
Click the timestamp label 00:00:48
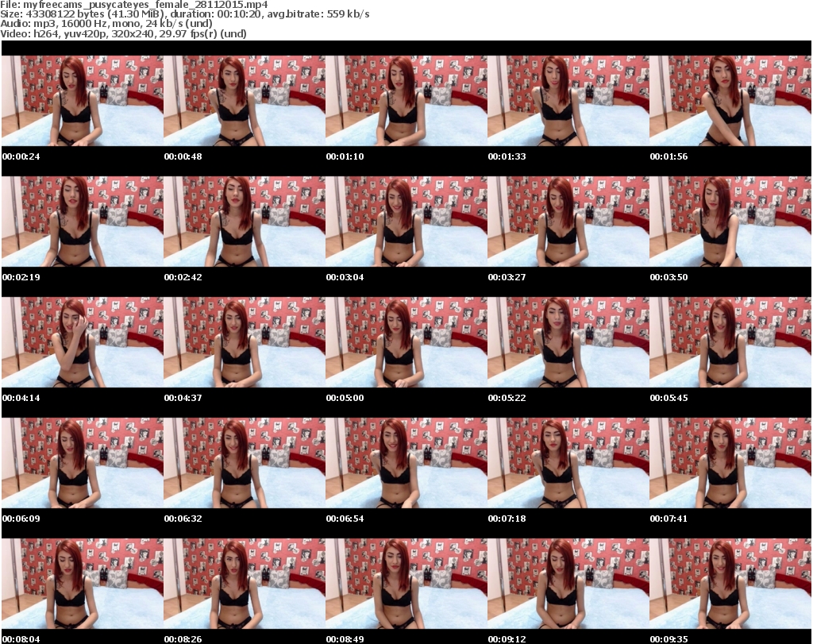[x=183, y=156]
